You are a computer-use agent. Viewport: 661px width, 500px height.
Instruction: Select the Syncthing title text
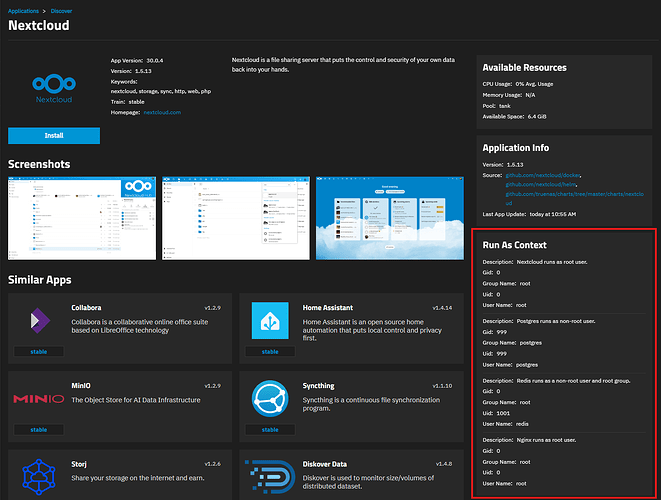tap(318, 386)
